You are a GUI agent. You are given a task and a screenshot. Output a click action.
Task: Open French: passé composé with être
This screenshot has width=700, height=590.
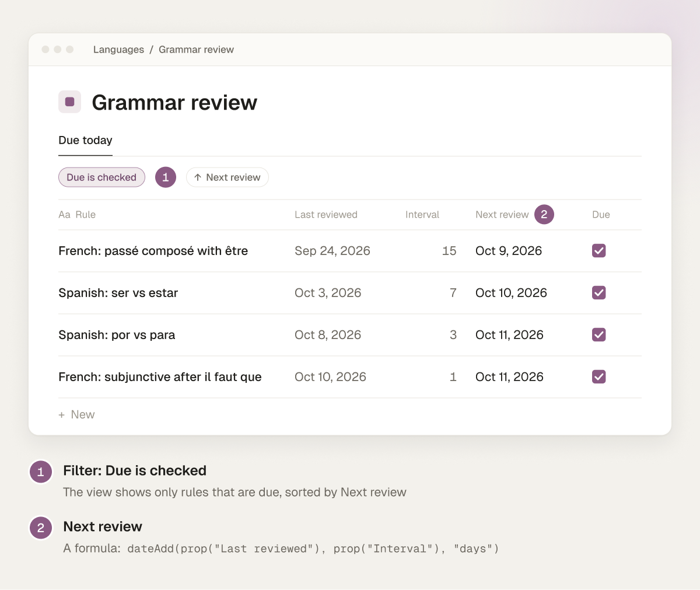coord(153,251)
